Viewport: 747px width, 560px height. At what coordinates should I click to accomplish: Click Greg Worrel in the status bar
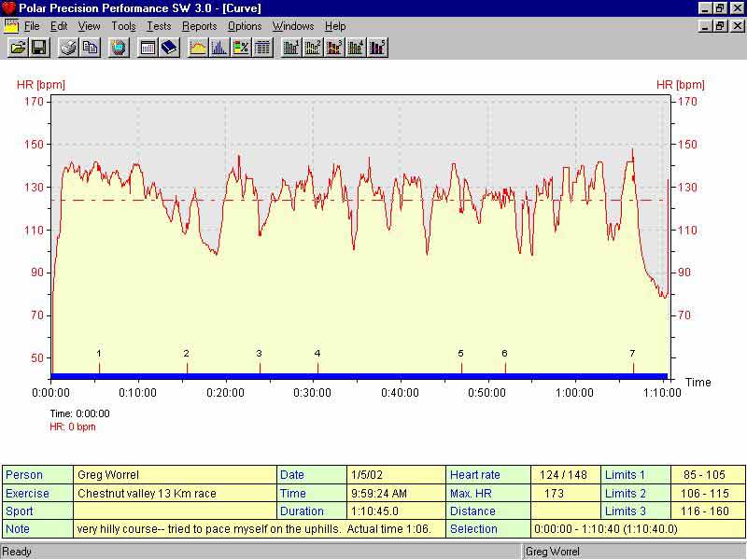pos(553,552)
